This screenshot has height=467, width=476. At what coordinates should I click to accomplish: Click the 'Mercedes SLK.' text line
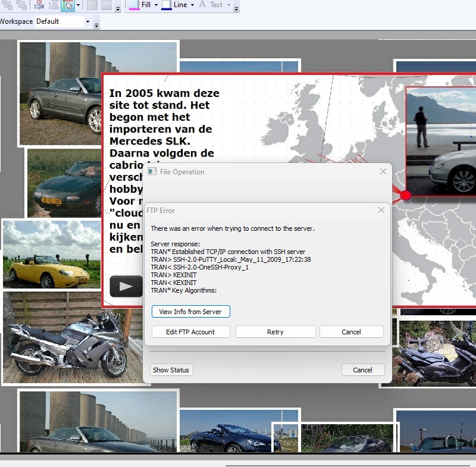(x=150, y=141)
